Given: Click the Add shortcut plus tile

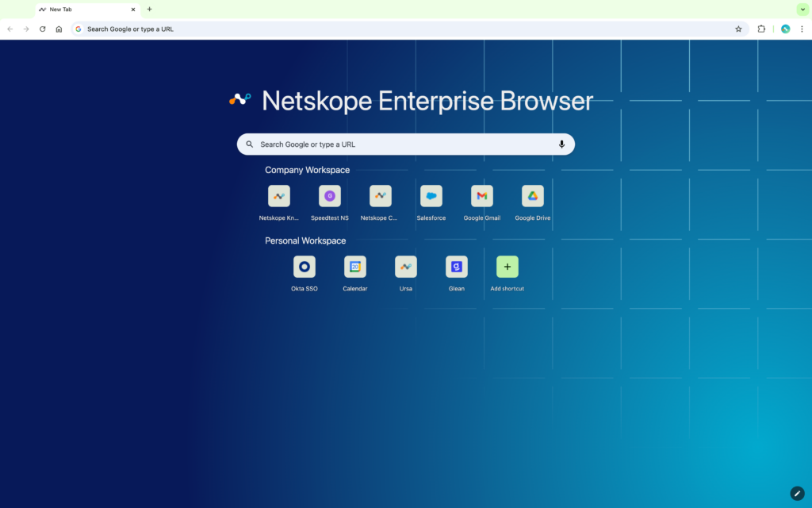Looking at the screenshot, I should (507, 267).
